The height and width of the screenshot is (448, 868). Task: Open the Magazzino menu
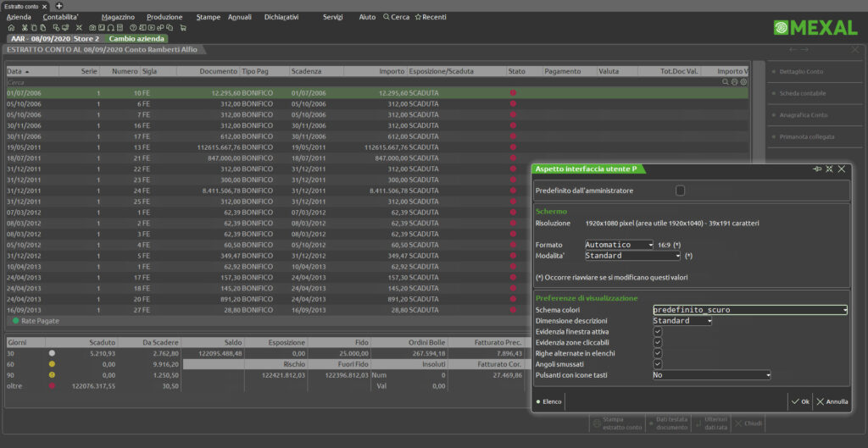118,17
